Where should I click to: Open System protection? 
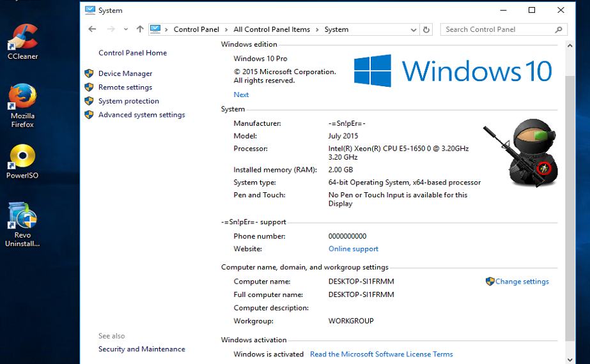coord(128,101)
